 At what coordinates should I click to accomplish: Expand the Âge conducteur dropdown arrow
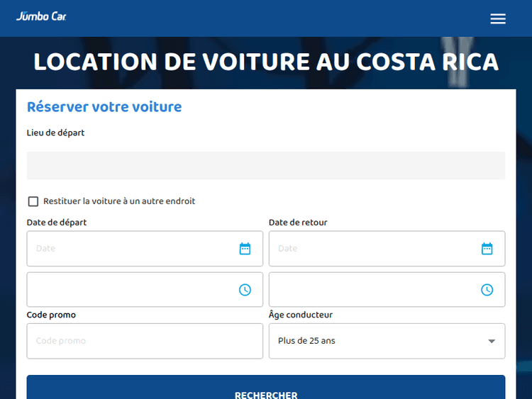point(492,342)
